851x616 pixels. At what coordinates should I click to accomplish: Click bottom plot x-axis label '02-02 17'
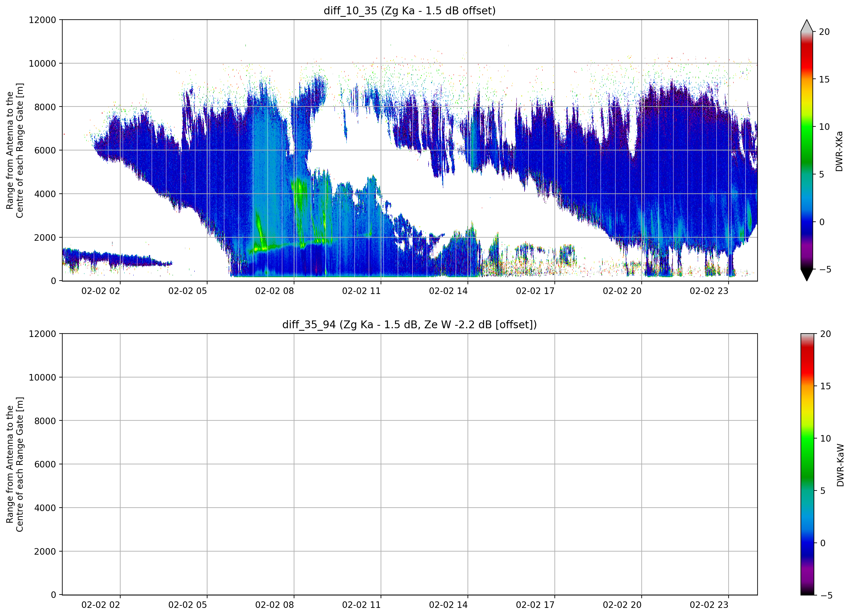click(535, 605)
